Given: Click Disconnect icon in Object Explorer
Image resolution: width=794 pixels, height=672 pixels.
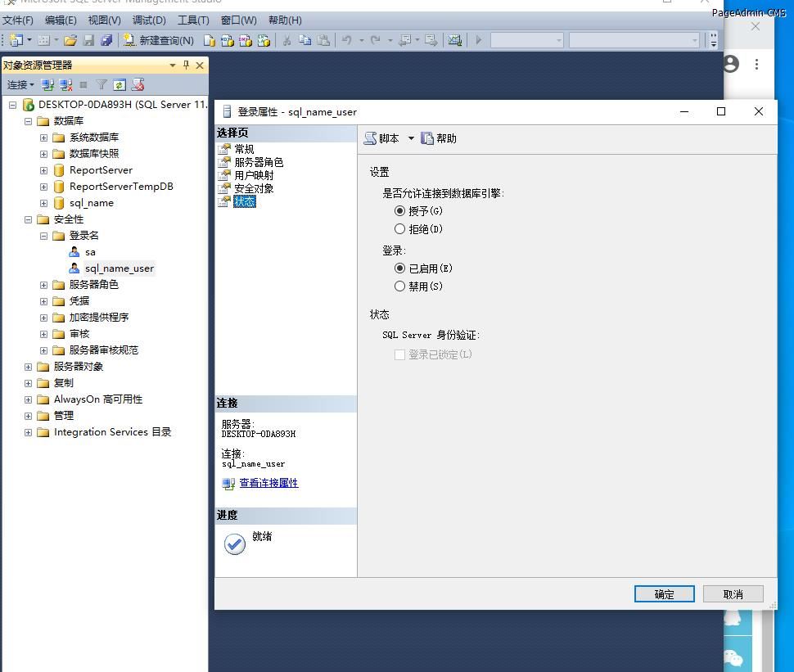Looking at the screenshot, I should (x=65, y=85).
